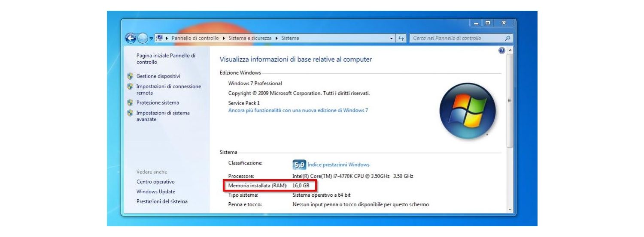Open 'Protezione sistema' link
The height and width of the screenshot is (237, 644).
(158, 102)
